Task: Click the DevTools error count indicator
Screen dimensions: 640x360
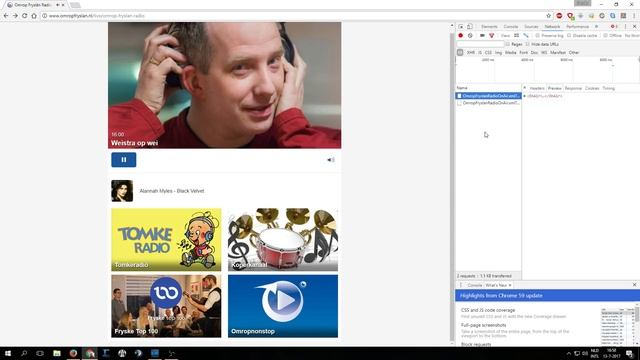Action: (614, 27)
